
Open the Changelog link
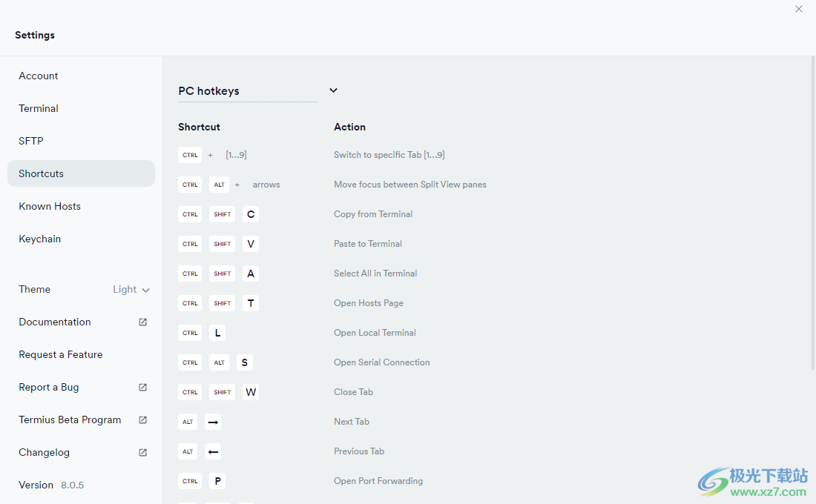[44, 453]
